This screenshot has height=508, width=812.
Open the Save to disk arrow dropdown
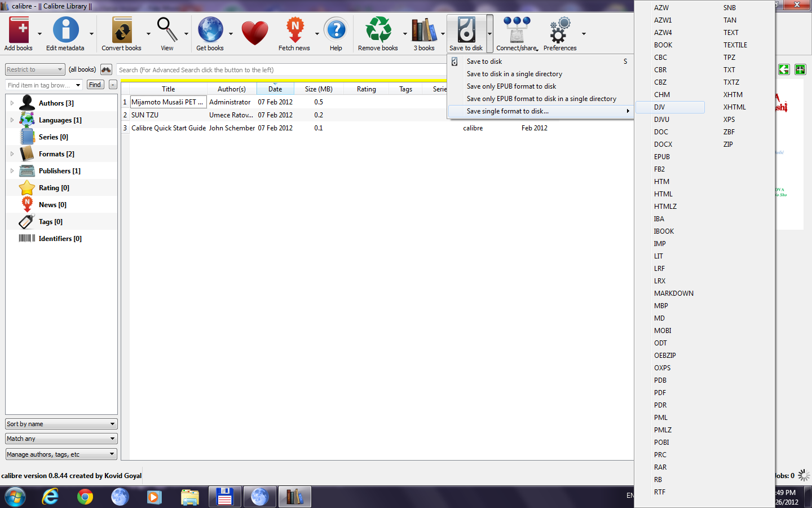tap(490, 34)
